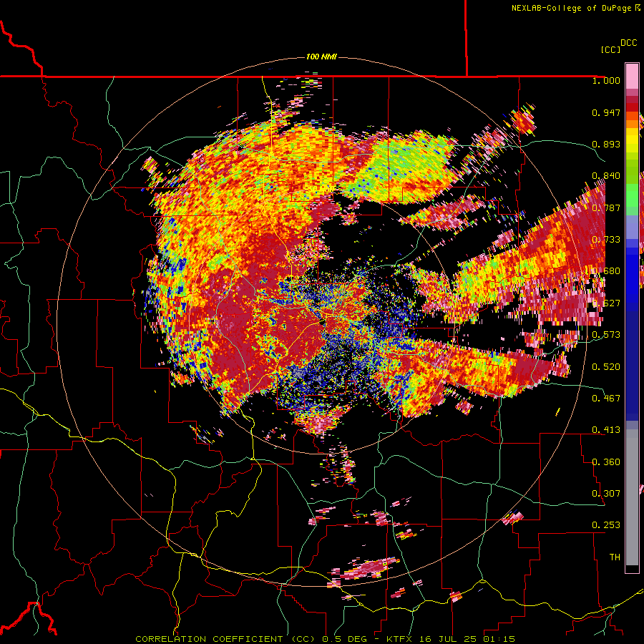Click the DCC label above the color scale

click(629, 43)
